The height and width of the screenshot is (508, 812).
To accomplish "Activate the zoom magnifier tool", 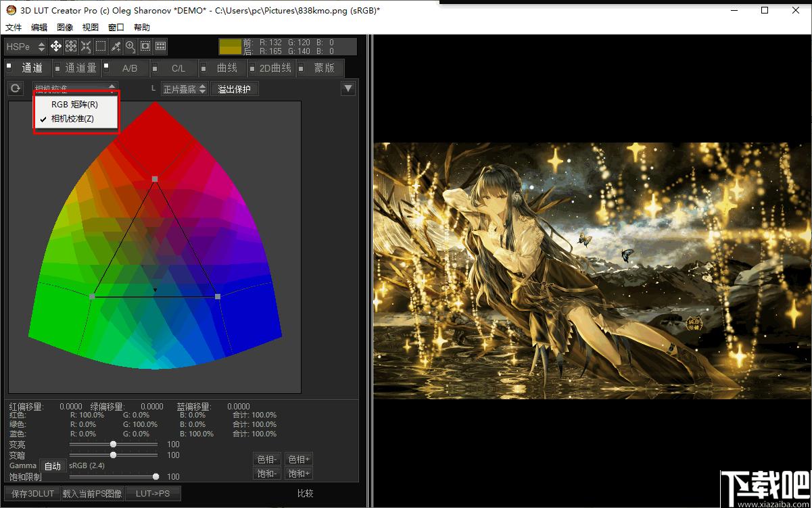I will (130, 47).
